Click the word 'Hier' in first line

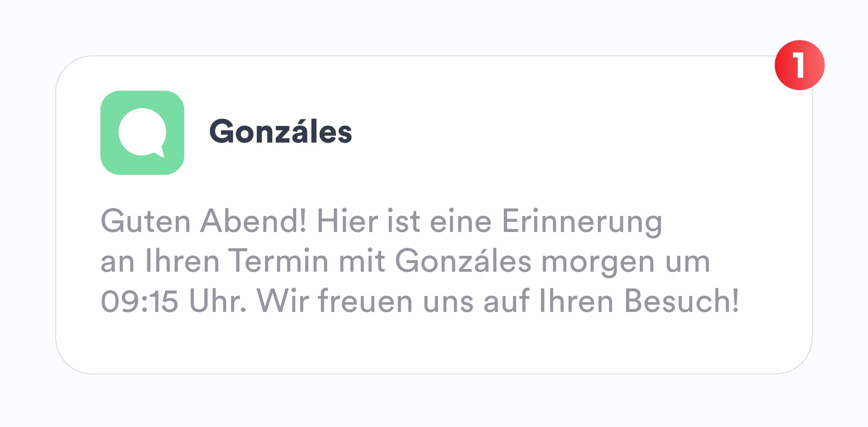[x=347, y=221]
